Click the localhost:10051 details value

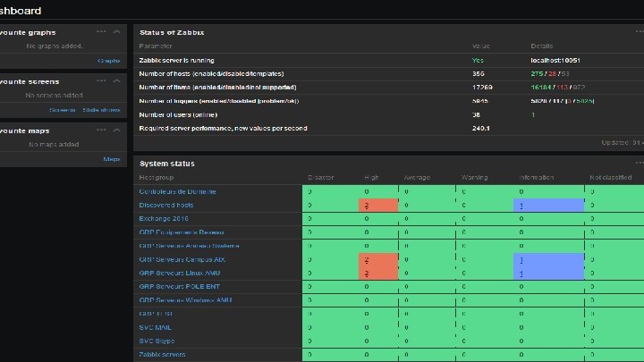point(555,61)
